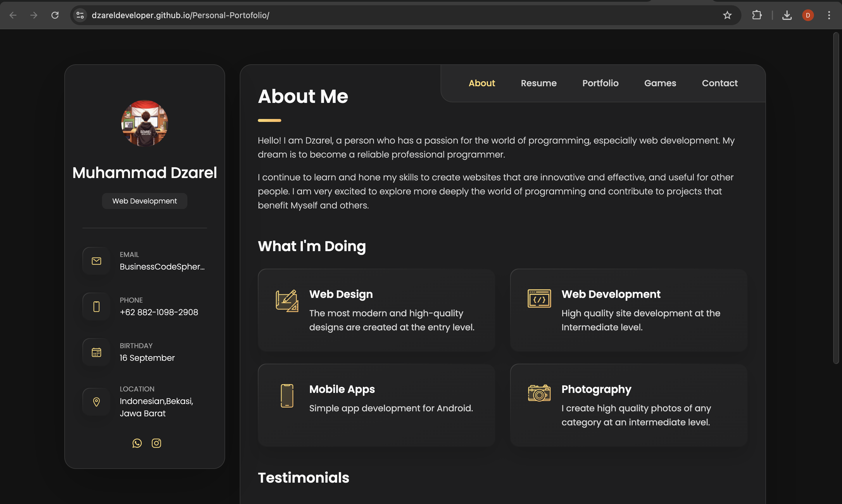This screenshot has height=504, width=842.
Task: Bookmark this page with star icon
Action: 727,15
